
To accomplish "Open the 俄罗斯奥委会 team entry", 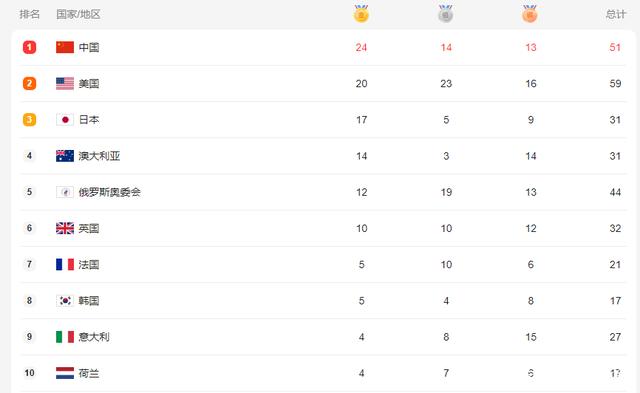I will 109,192.
